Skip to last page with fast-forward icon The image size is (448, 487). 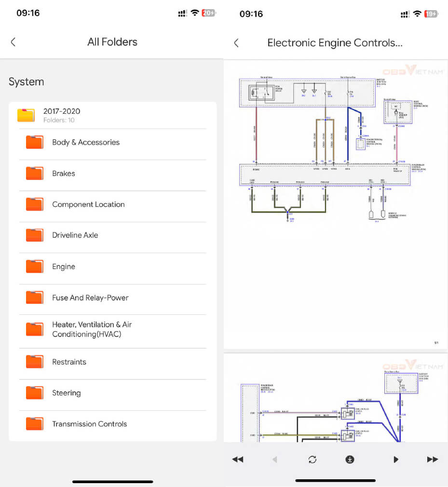[433, 460]
